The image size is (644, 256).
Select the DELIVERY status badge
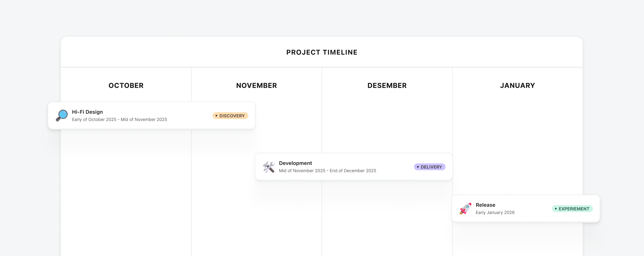pyautogui.click(x=429, y=167)
